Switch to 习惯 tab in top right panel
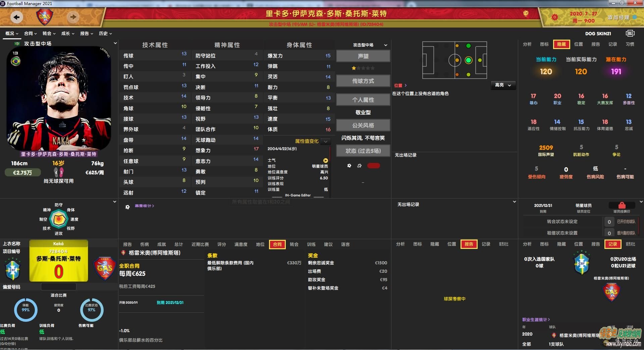Viewport: 644px width, 350px height. point(630,44)
